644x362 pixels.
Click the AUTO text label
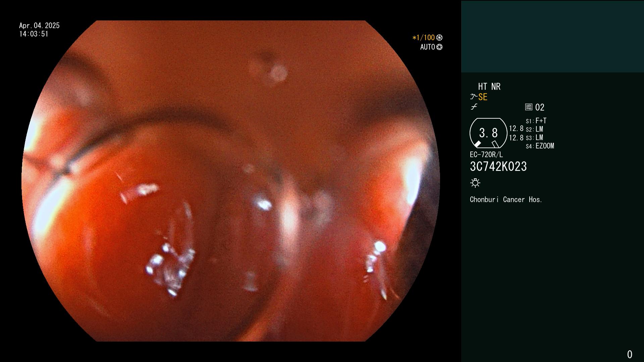(428, 47)
